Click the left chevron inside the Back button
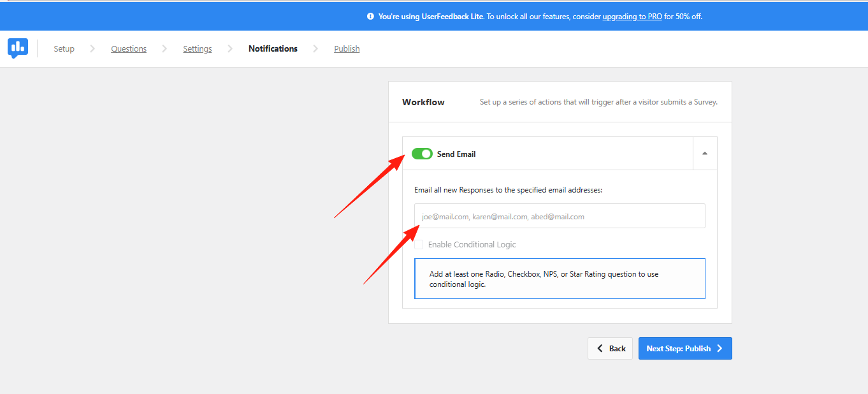 (600, 349)
